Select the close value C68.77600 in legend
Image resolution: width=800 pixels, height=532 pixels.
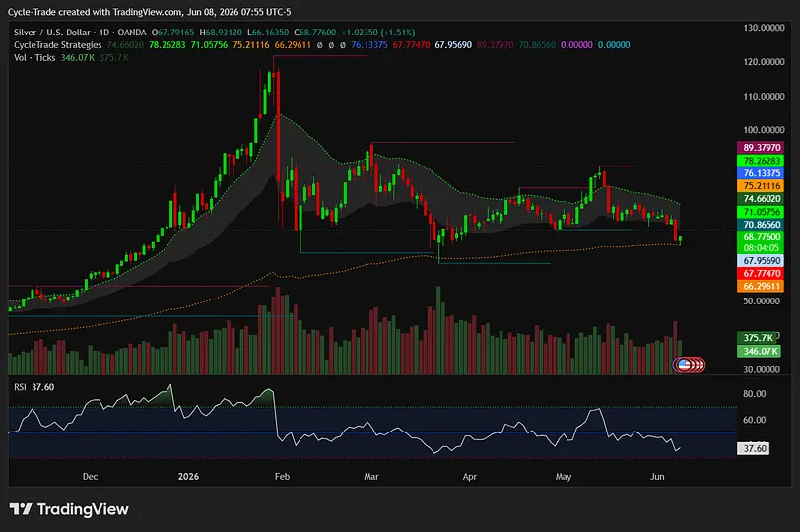coord(315,33)
